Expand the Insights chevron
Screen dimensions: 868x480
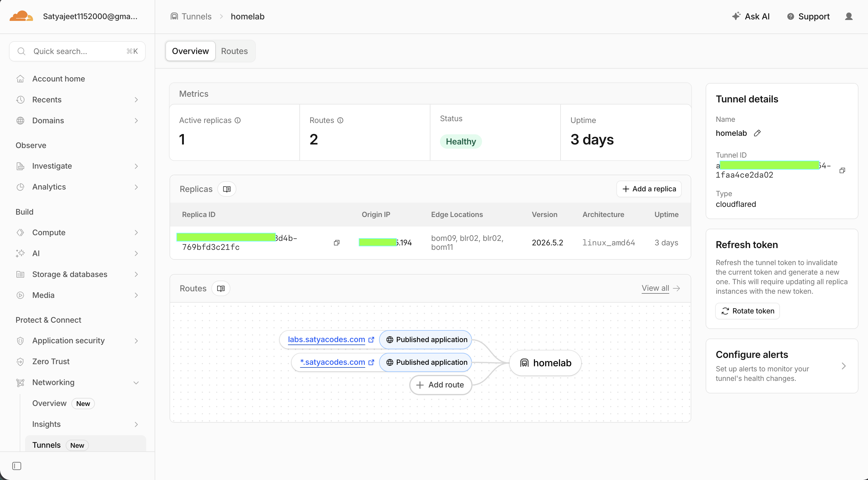(136, 424)
